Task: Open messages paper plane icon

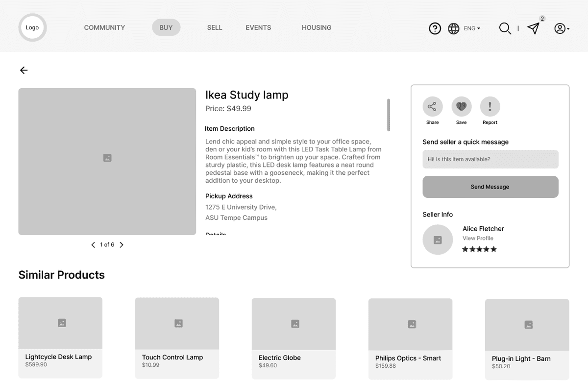Action: click(533, 28)
